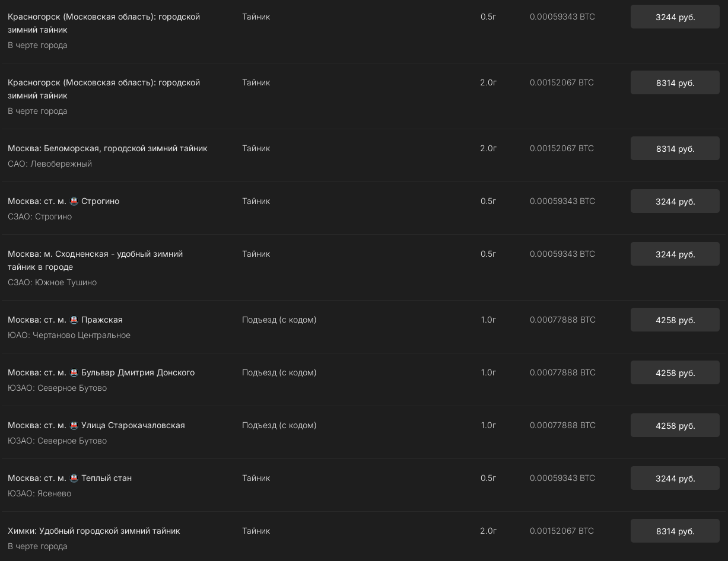Open the Москва: Беломорская listing title
This screenshot has width=728, height=561.
coord(107,148)
